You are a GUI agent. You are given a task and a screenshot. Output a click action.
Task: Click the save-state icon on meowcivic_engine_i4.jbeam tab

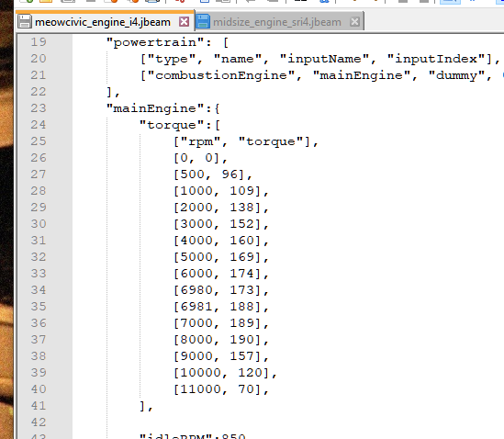(x=25, y=22)
